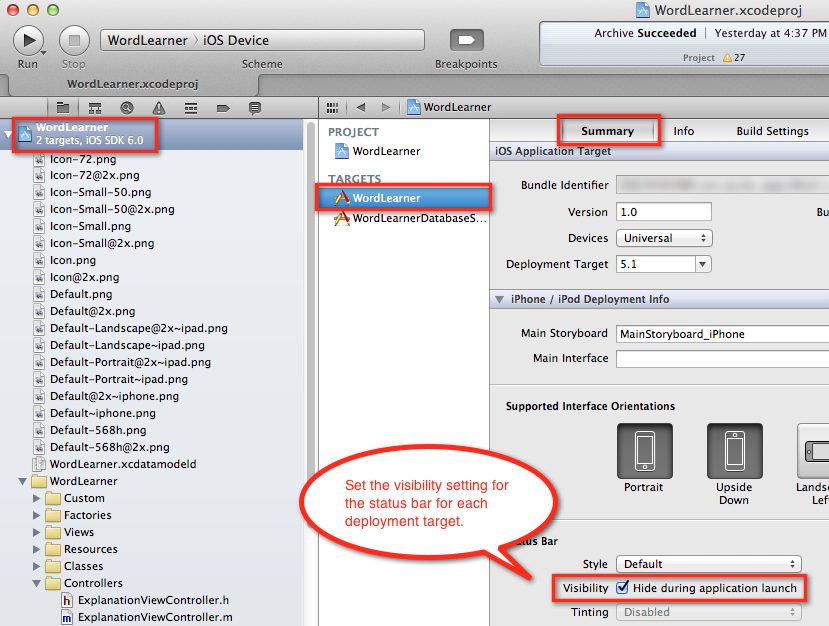Select Icon.png file
Screen dimensions: 829x626
tap(65, 260)
